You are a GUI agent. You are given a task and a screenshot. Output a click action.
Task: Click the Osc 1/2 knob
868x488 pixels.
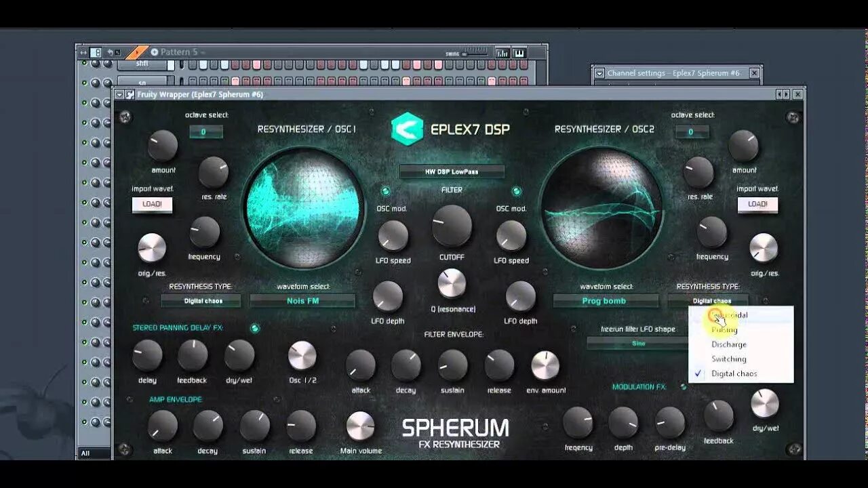coord(302,355)
